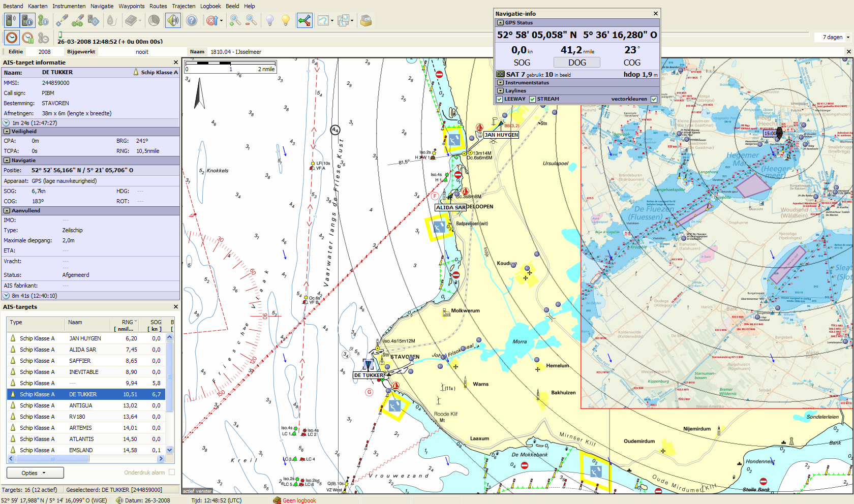Toggle the sound speaker icon
Screen dimensions: 854x504
point(173,20)
